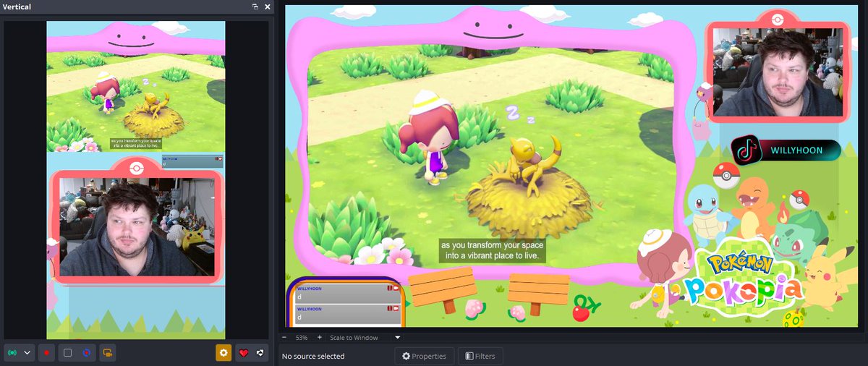Click the square stop icon in Vertical dock
Viewport: 868px width, 366px height.
67,353
